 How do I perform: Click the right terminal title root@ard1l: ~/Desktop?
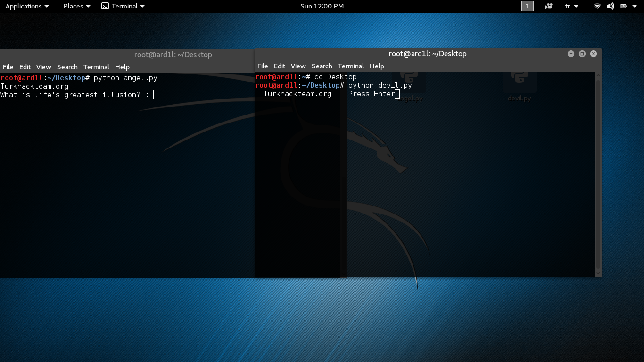[428, 54]
